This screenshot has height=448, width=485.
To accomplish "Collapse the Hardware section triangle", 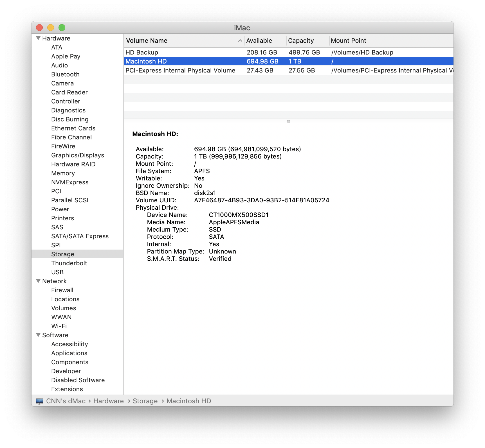I will tap(39, 38).
